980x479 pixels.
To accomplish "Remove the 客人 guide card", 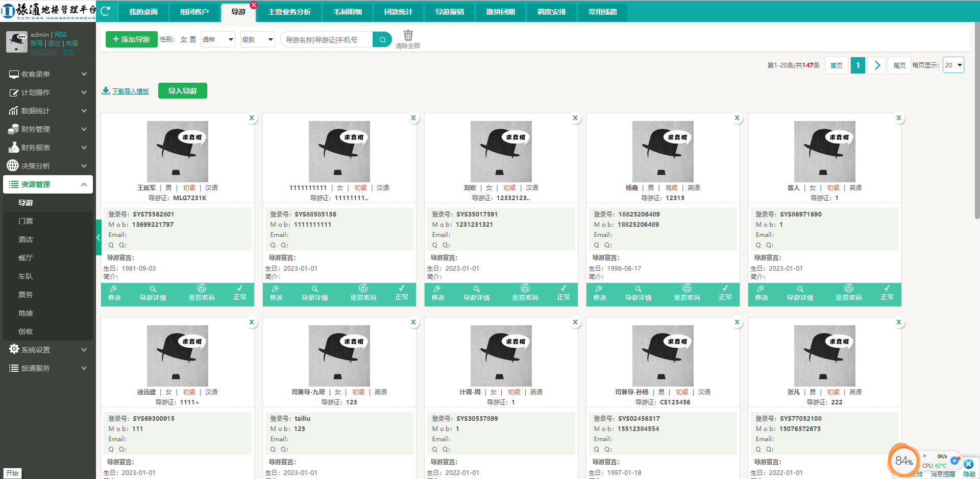I will pos(899,118).
